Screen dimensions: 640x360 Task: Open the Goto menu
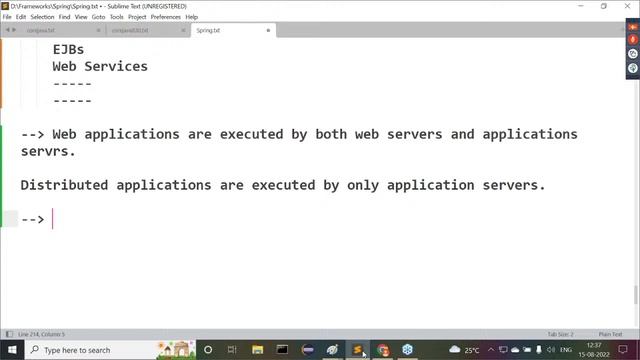tap(98, 17)
